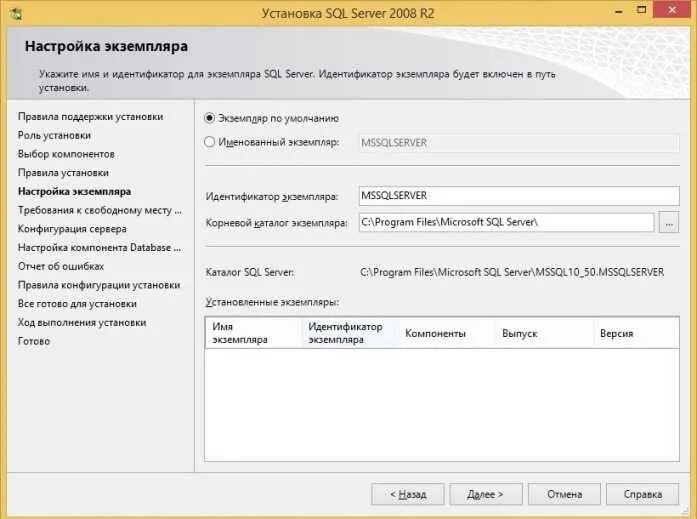Select the 'Все готово для установки' step
697x519 pixels.
(77, 304)
